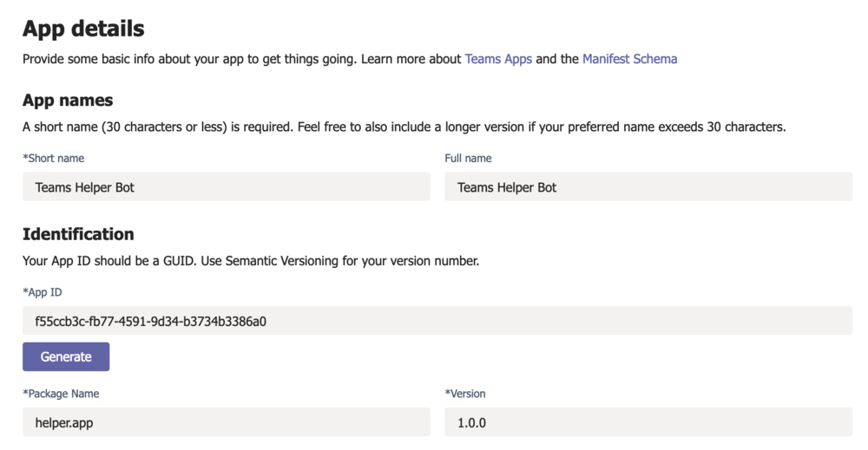Click the App details page heading

83,29
